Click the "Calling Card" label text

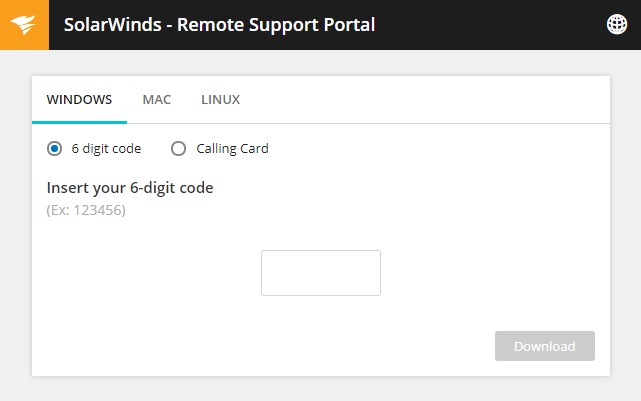[232, 148]
